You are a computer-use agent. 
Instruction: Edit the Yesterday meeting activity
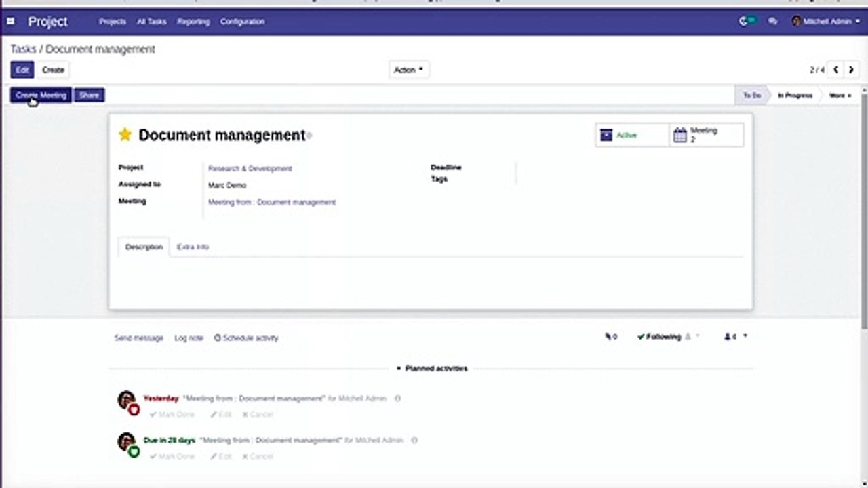[x=221, y=415]
